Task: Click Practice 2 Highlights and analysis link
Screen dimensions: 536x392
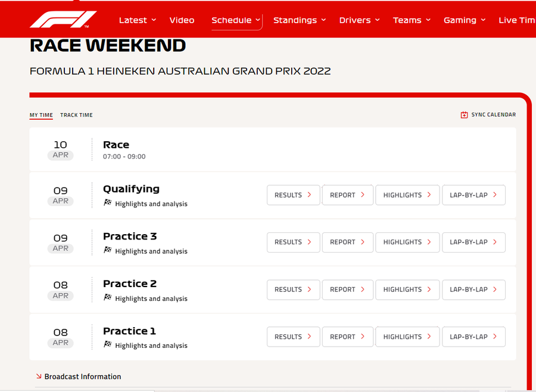Action: (151, 298)
